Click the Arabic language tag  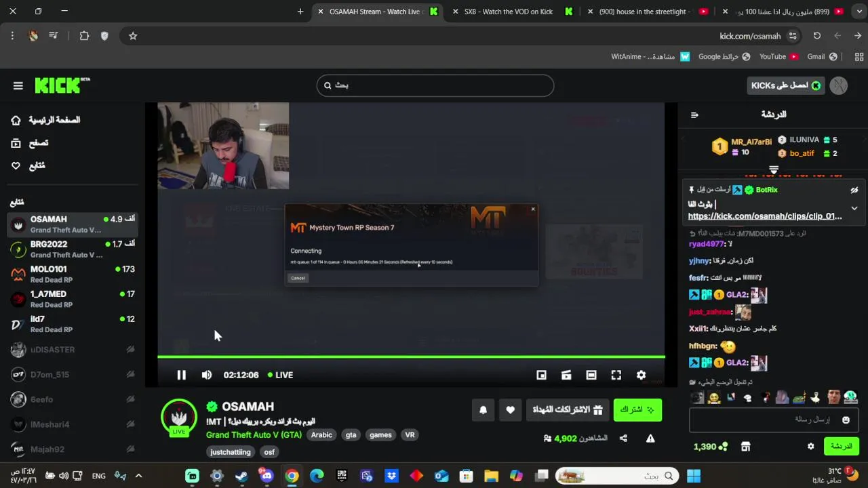click(x=321, y=435)
